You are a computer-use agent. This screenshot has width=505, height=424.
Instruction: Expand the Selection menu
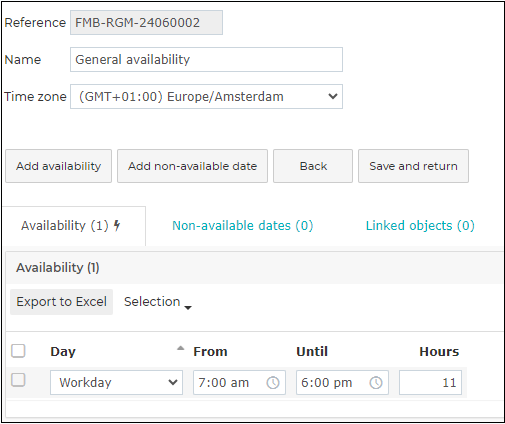(158, 302)
